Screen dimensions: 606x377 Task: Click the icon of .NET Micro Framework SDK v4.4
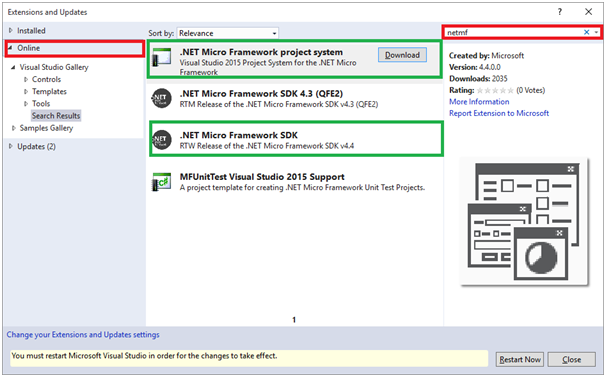pyautogui.click(x=162, y=140)
